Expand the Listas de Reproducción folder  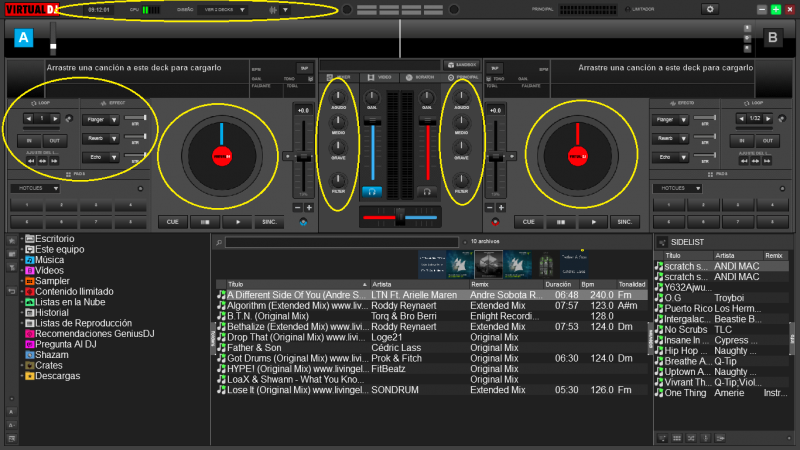coord(22,323)
